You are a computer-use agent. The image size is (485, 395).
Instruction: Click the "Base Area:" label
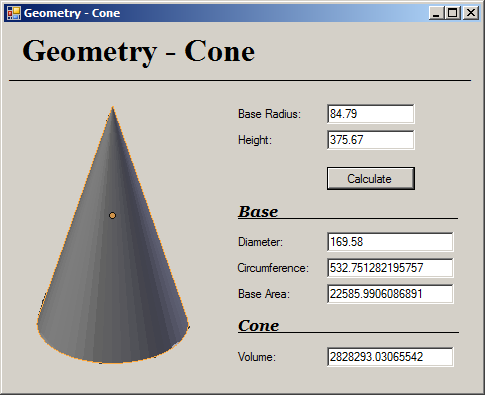tap(264, 294)
